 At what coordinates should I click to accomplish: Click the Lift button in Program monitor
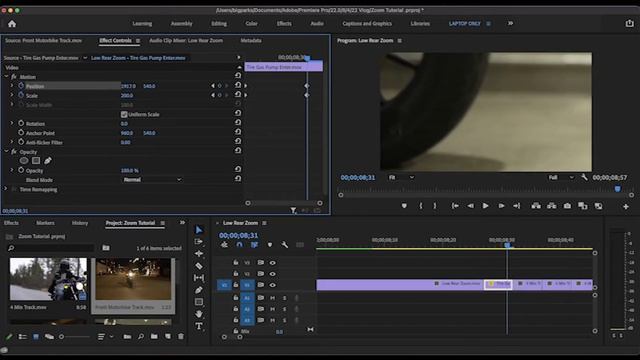click(x=536, y=206)
